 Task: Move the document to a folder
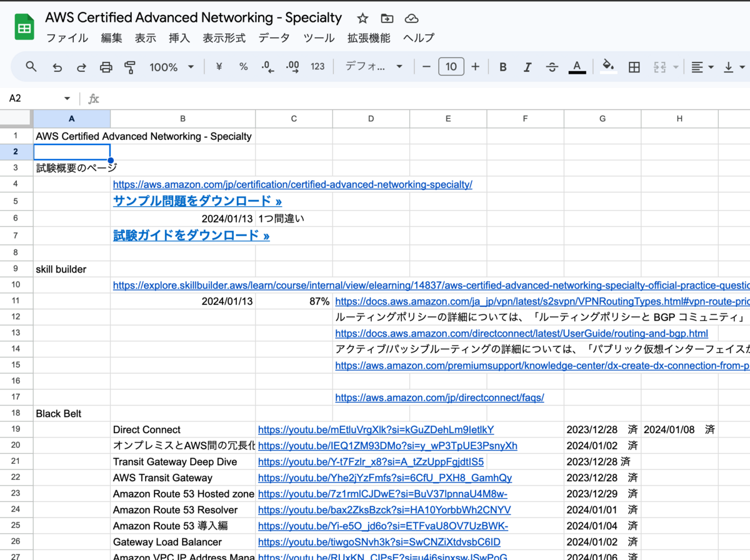pyautogui.click(x=387, y=18)
